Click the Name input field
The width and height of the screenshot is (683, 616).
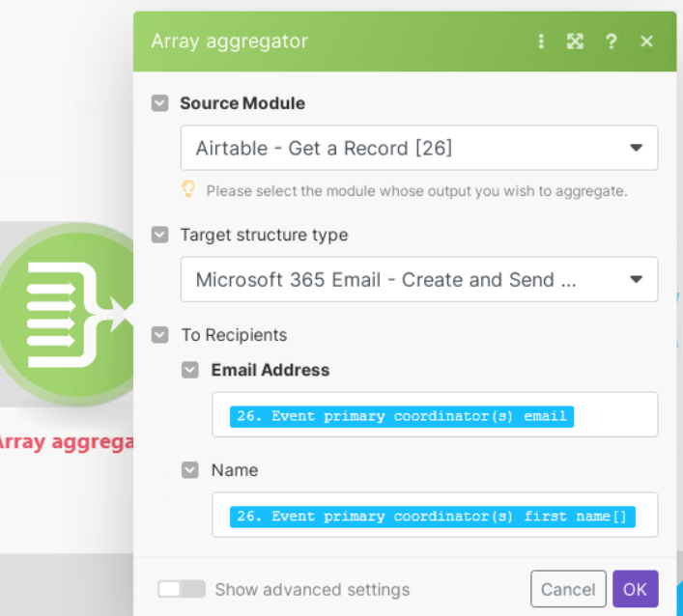[435, 515]
